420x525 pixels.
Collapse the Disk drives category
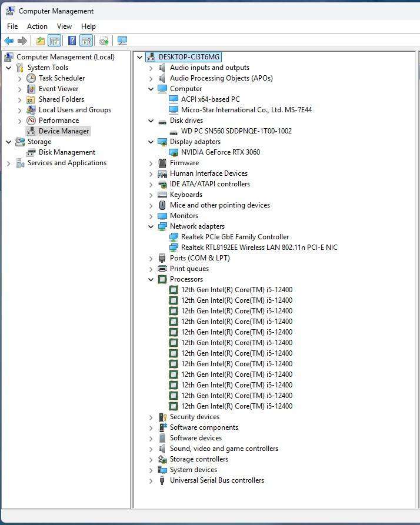coord(151,121)
